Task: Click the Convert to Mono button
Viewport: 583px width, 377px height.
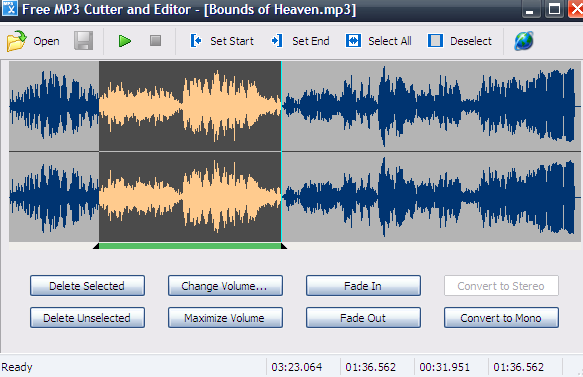Action: pyautogui.click(x=501, y=318)
